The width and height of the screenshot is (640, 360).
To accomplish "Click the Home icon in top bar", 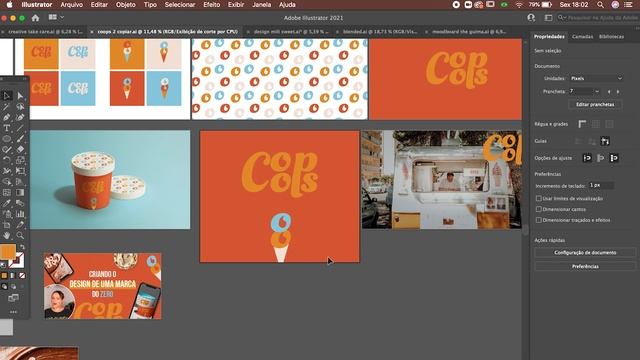I will (x=36, y=18).
